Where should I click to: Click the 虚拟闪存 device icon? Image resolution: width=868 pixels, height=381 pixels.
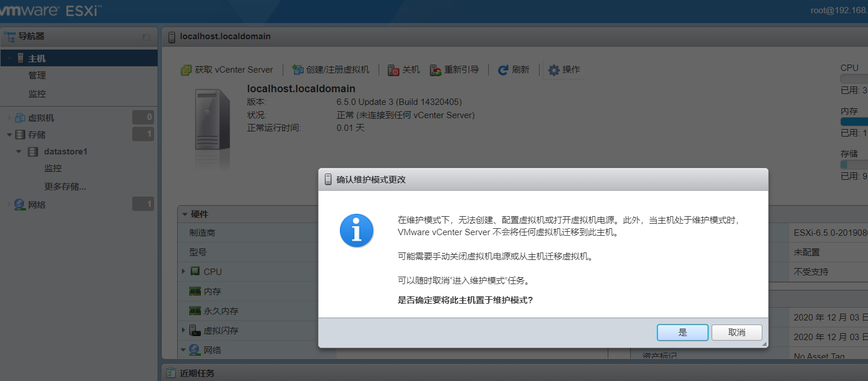pyautogui.click(x=194, y=330)
